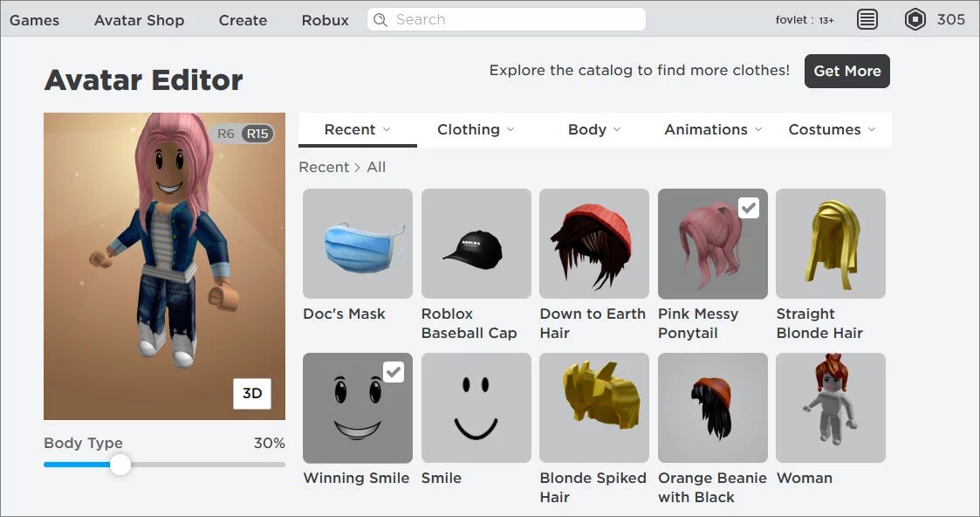The image size is (980, 517).
Task: Select the Straight Blonde Hair item
Action: pyautogui.click(x=830, y=244)
